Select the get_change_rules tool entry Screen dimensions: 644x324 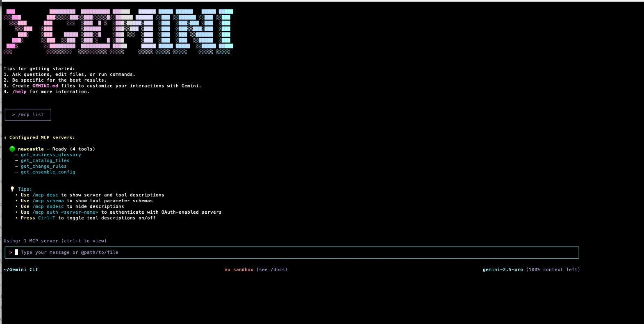pos(43,167)
